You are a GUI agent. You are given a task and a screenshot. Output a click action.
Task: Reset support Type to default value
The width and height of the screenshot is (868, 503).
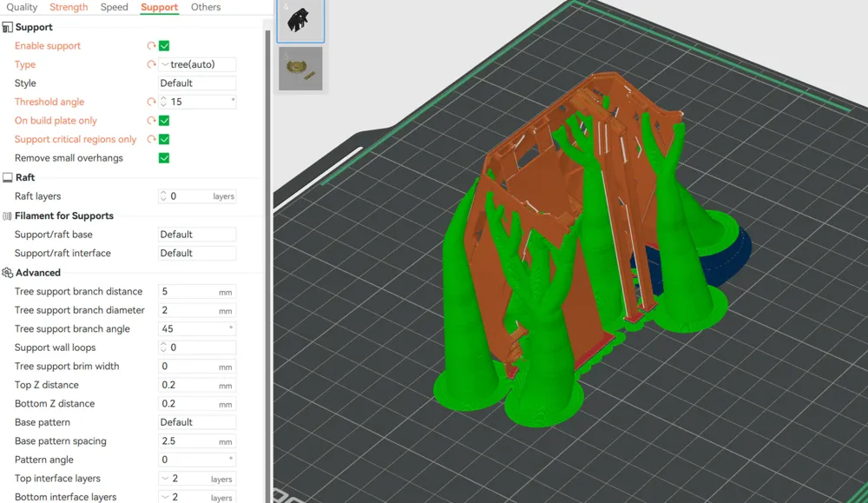pos(151,65)
